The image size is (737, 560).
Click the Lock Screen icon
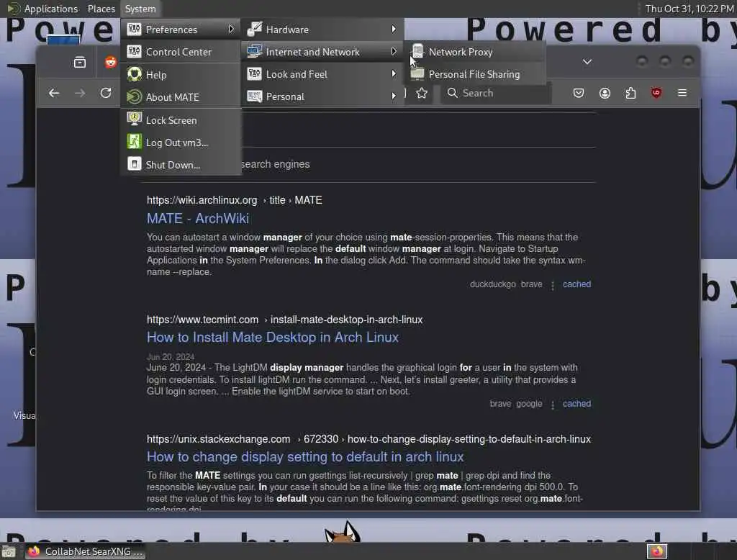134,119
